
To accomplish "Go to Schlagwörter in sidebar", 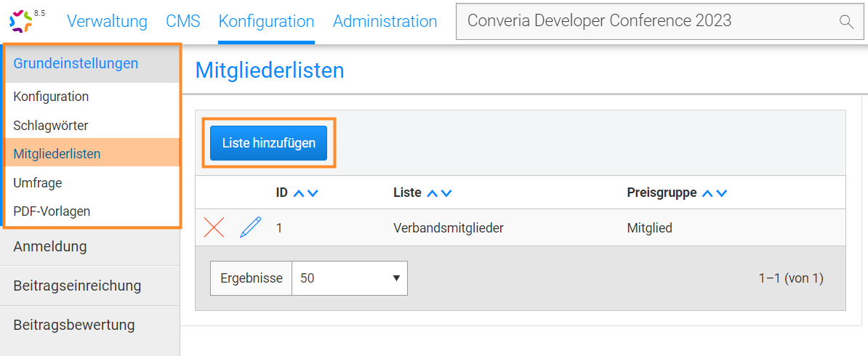I will (51, 125).
